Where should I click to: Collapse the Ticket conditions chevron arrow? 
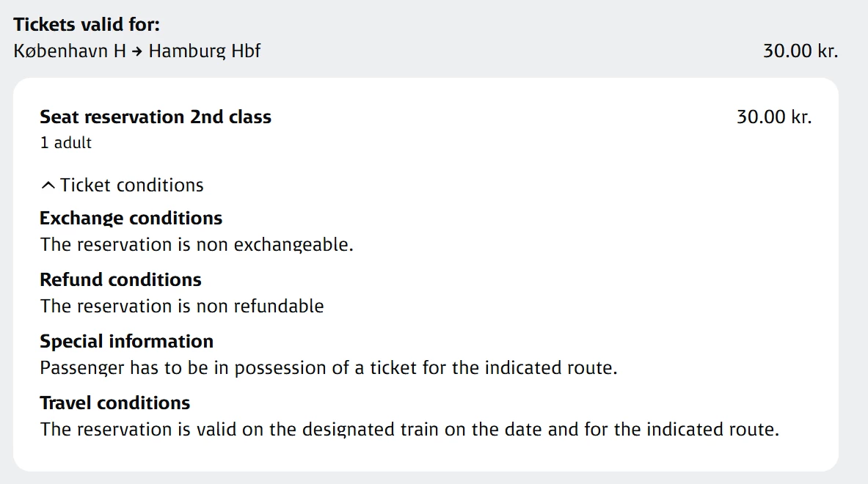pos(48,186)
